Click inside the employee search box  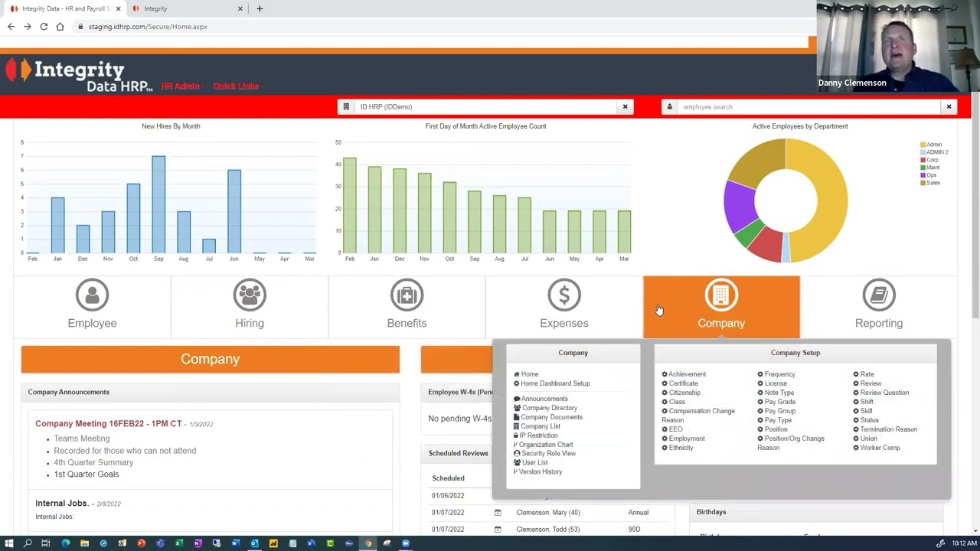click(x=808, y=106)
